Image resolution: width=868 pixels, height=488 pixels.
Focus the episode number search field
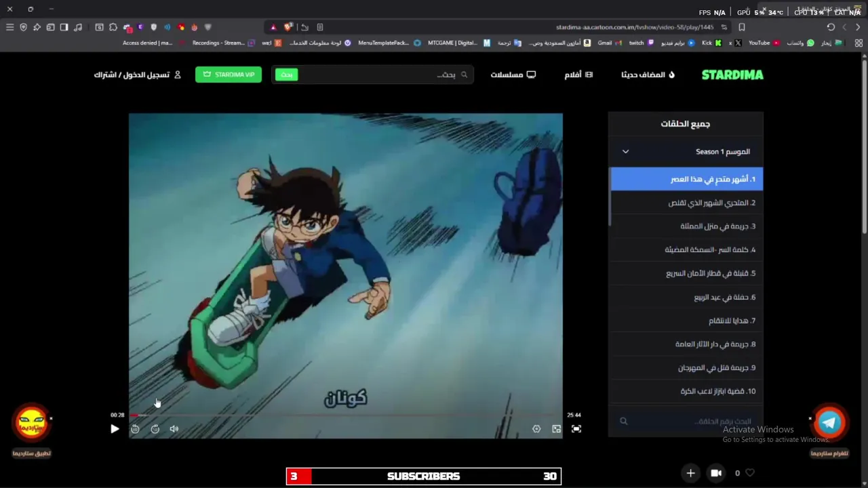(x=686, y=421)
